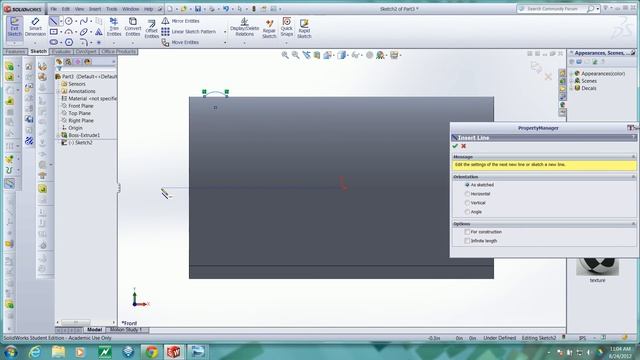Open the Linear Sketch Pattern dropdown arrow
The height and width of the screenshot is (360, 640).
[x=225, y=32]
